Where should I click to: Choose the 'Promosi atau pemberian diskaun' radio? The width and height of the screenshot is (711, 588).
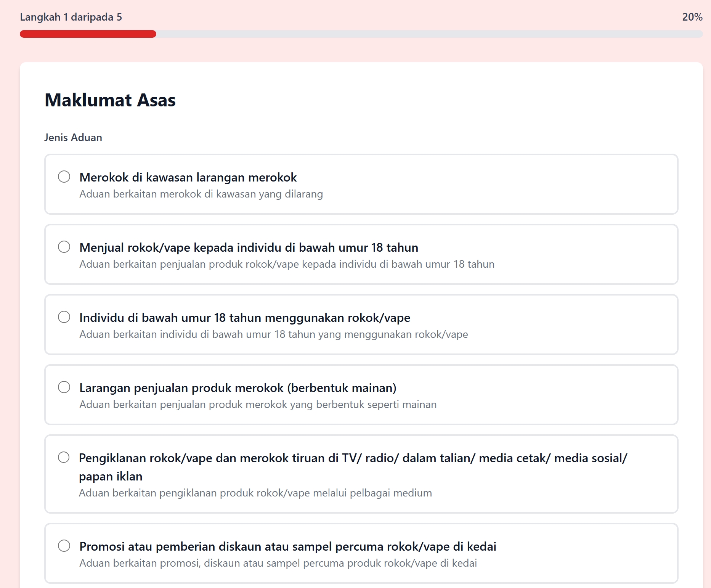coord(64,546)
